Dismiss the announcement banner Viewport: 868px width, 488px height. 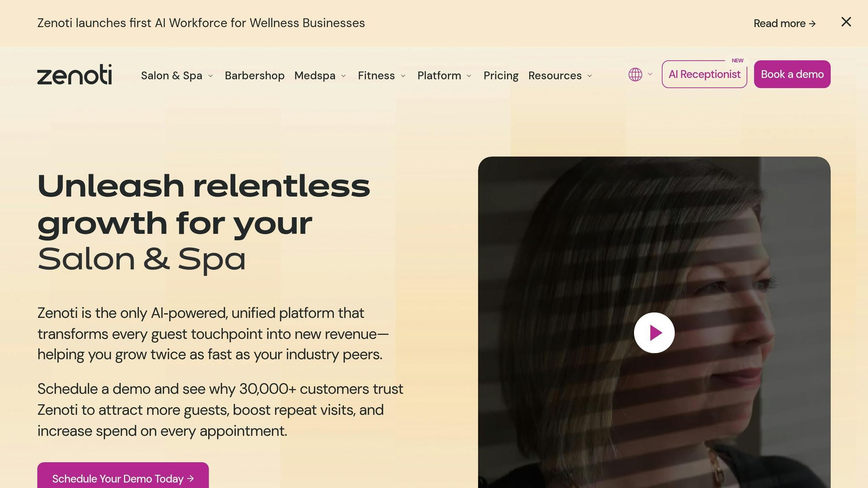[x=846, y=22]
